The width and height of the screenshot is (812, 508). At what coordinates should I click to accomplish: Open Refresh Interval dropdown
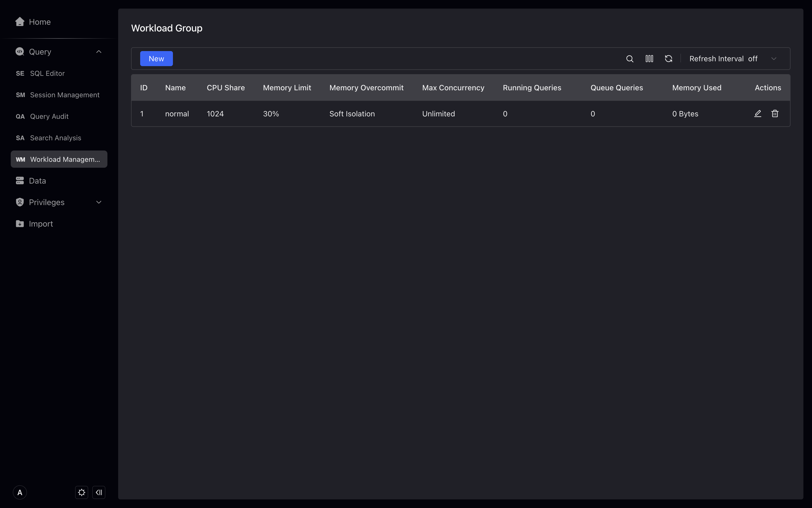tap(733, 59)
